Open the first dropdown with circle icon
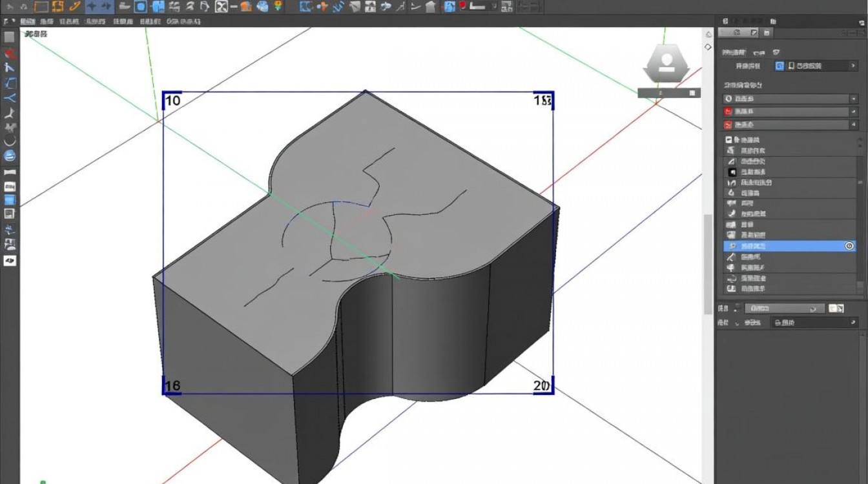Image resolution: width=868 pixels, height=484 pixels. [789, 99]
